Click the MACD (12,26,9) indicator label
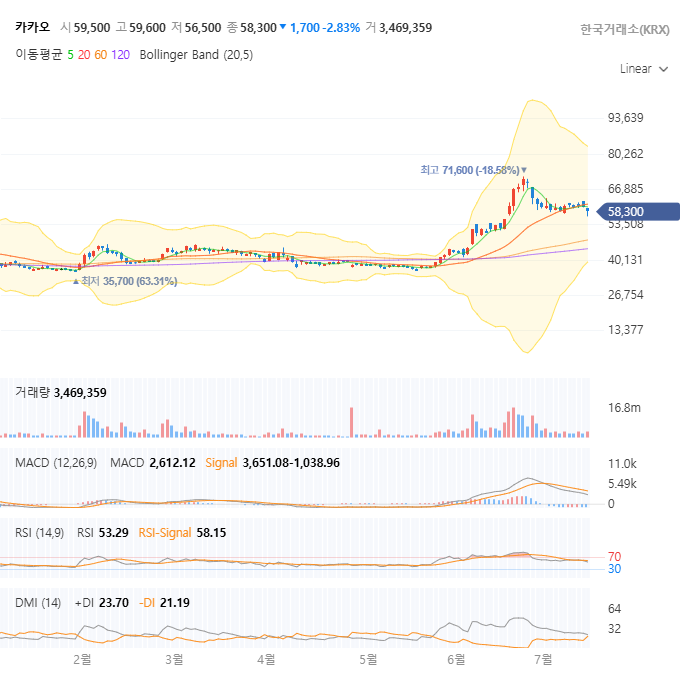This screenshot has width=680, height=697. [x=56, y=463]
